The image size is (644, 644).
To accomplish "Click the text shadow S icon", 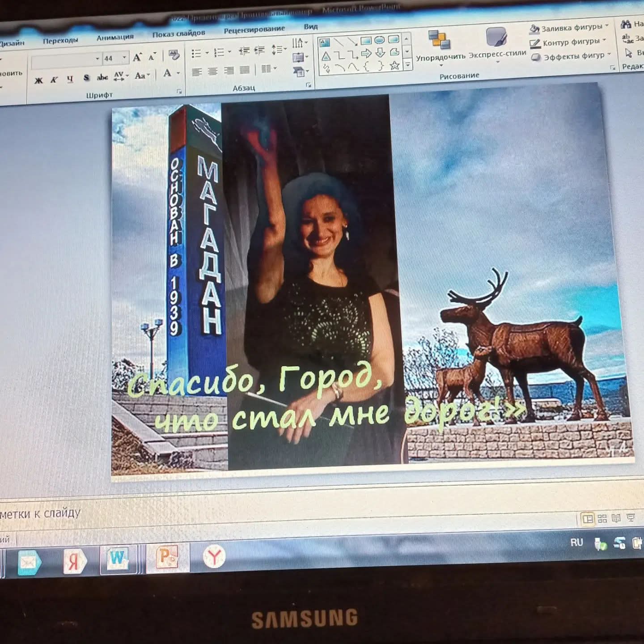I will coord(86,78).
